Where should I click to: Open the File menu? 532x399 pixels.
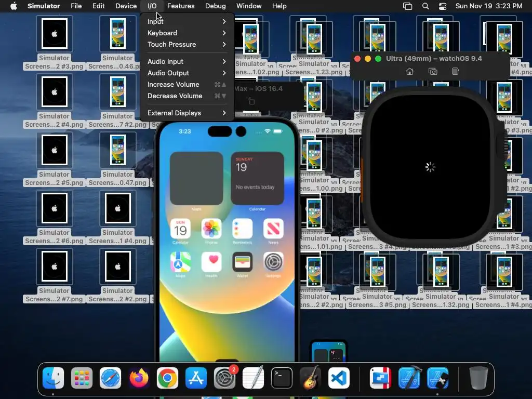coord(76,6)
